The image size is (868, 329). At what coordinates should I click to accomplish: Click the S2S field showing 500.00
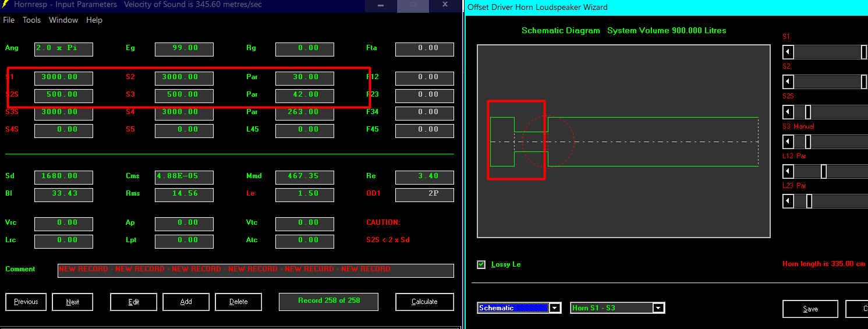63,95
